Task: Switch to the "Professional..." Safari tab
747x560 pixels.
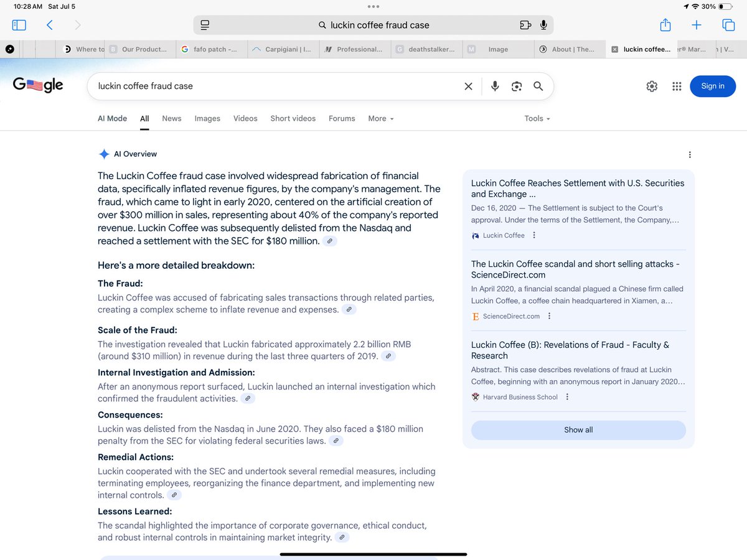Action: (355, 49)
